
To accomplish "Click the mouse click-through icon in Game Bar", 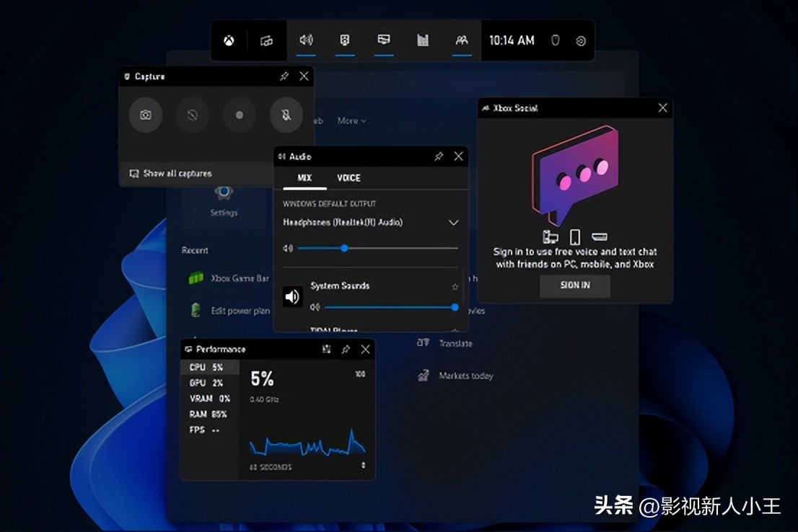I will click(556, 40).
